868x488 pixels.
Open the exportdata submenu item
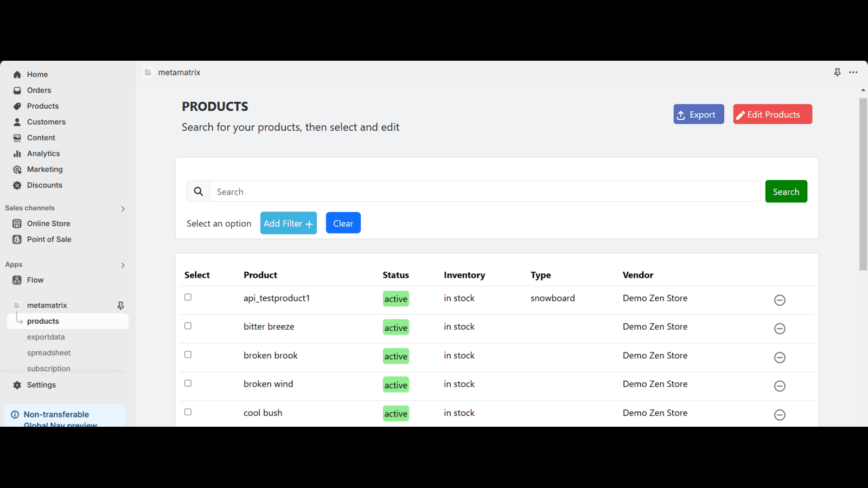tap(46, 337)
